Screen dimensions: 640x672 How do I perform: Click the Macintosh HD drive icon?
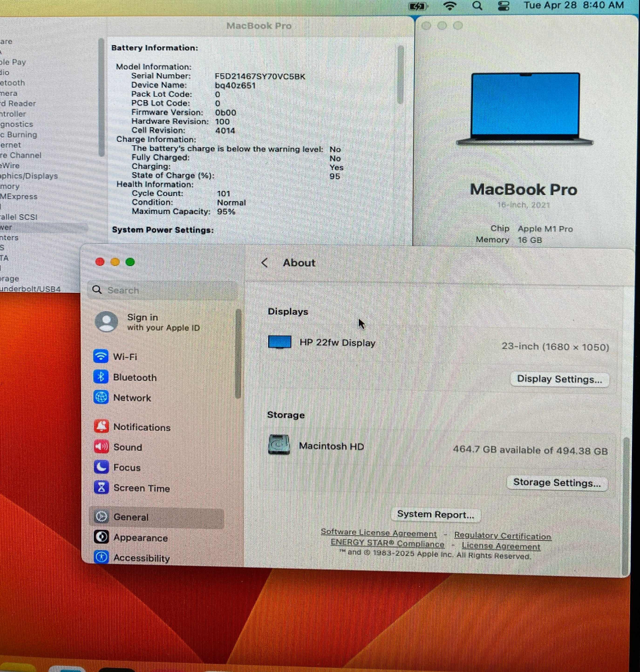click(x=279, y=444)
